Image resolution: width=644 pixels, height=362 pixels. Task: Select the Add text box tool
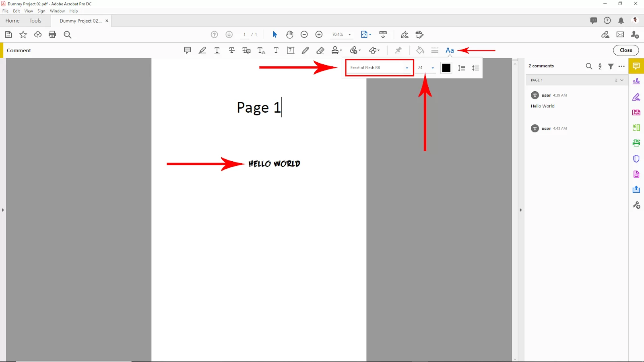tap(291, 50)
